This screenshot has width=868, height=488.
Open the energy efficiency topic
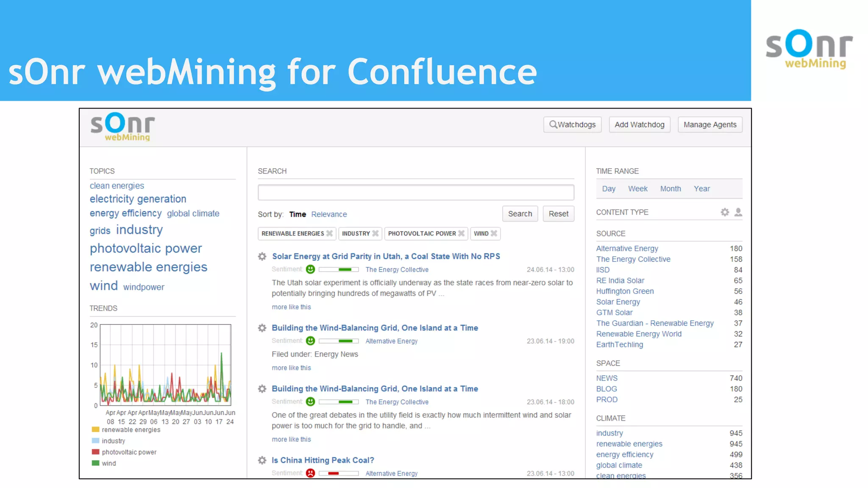click(x=126, y=213)
